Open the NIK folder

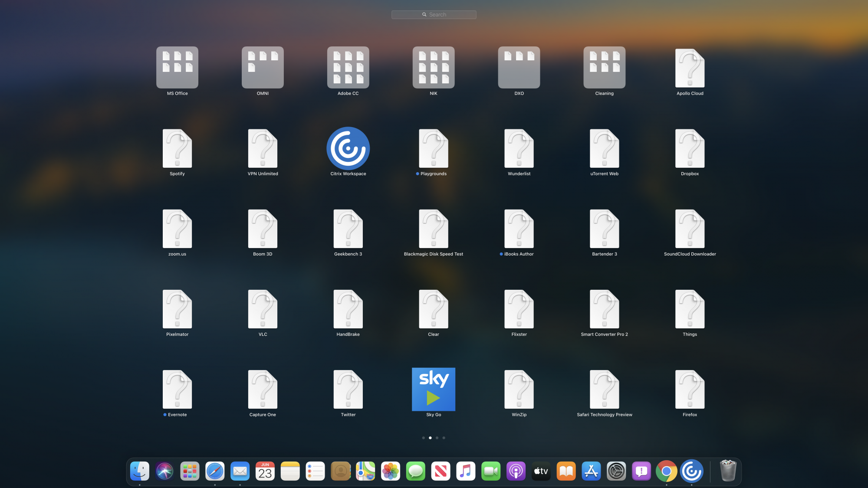coord(434,67)
